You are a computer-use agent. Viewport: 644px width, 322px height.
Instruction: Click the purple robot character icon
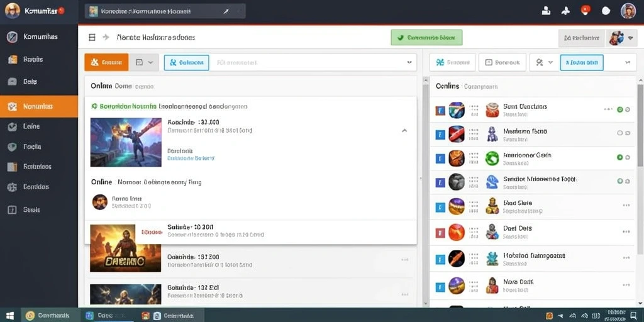point(492,134)
